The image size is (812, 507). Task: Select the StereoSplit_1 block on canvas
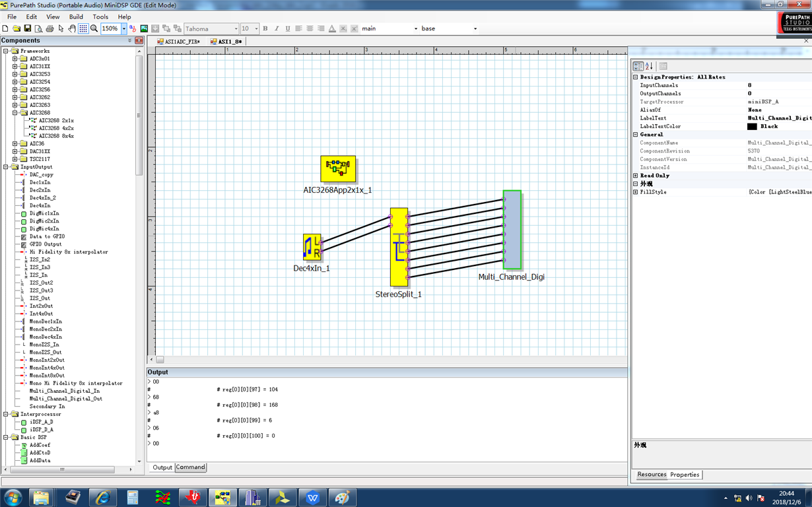point(399,246)
